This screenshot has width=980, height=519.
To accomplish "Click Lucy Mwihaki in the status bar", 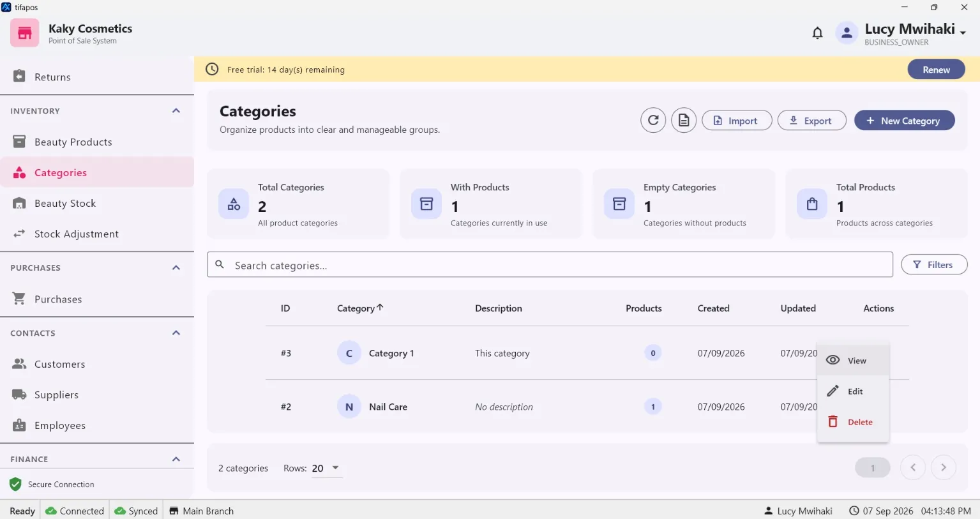I will tap(798, 511).
